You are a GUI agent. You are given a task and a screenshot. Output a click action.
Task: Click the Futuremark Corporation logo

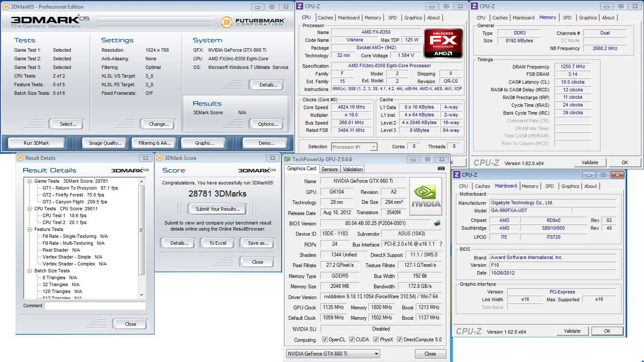point(253,22)
